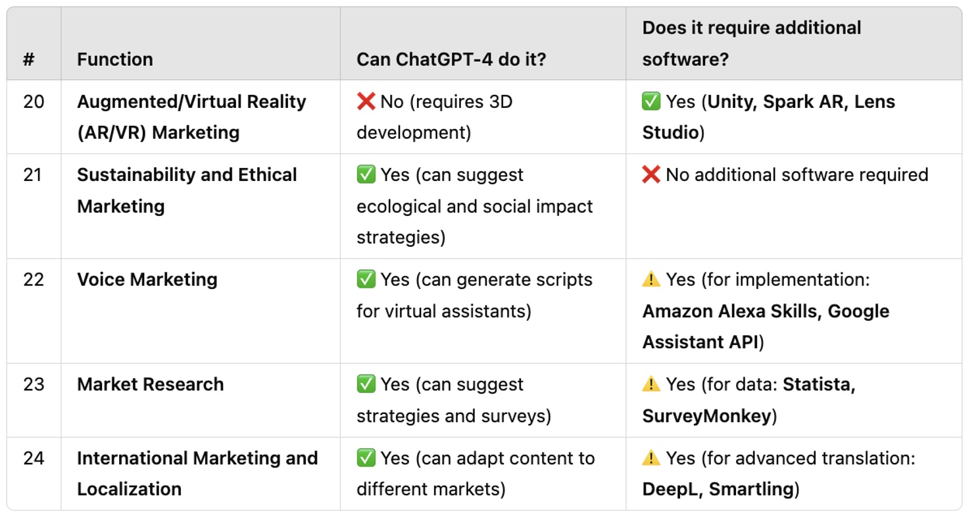Click 'DeepL, Smartling' bold text

coord(718,489)
